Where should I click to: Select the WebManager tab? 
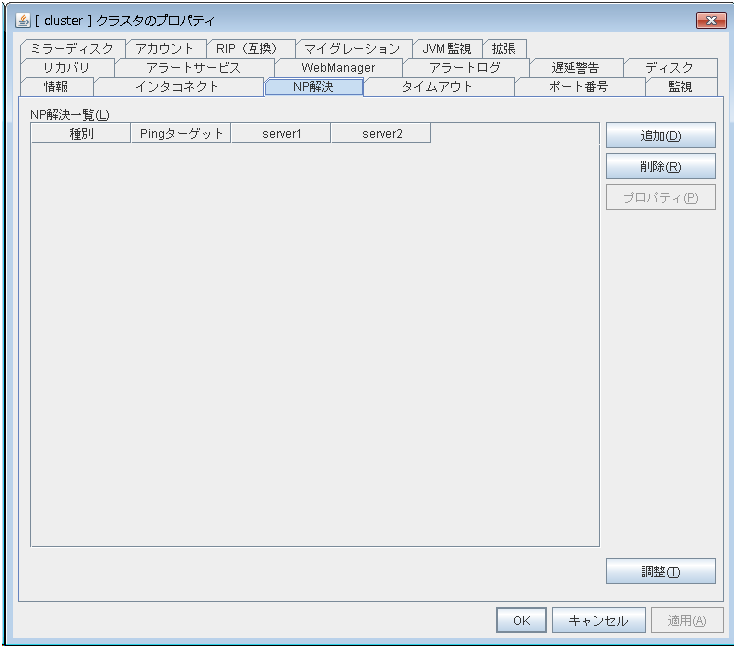tap(338, 68)
